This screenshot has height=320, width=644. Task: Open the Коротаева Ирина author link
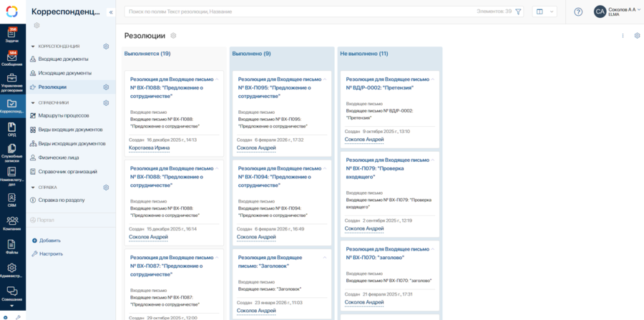tap(150, 148)
